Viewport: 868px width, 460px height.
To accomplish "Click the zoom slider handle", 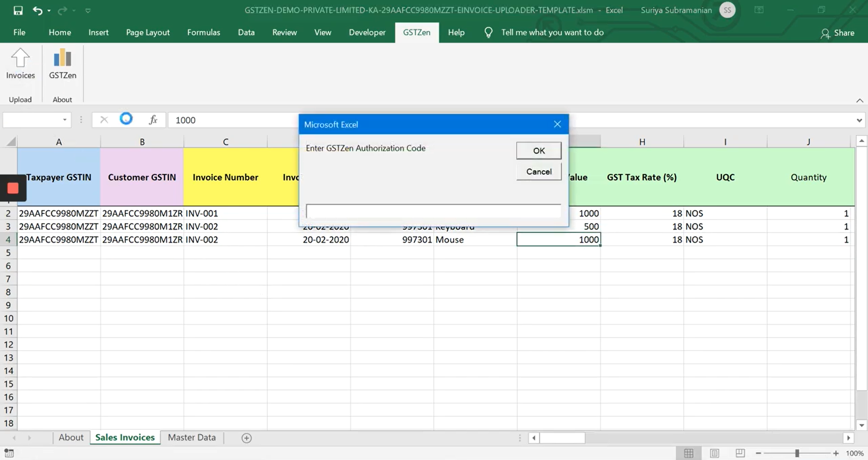I will [797, 453].
